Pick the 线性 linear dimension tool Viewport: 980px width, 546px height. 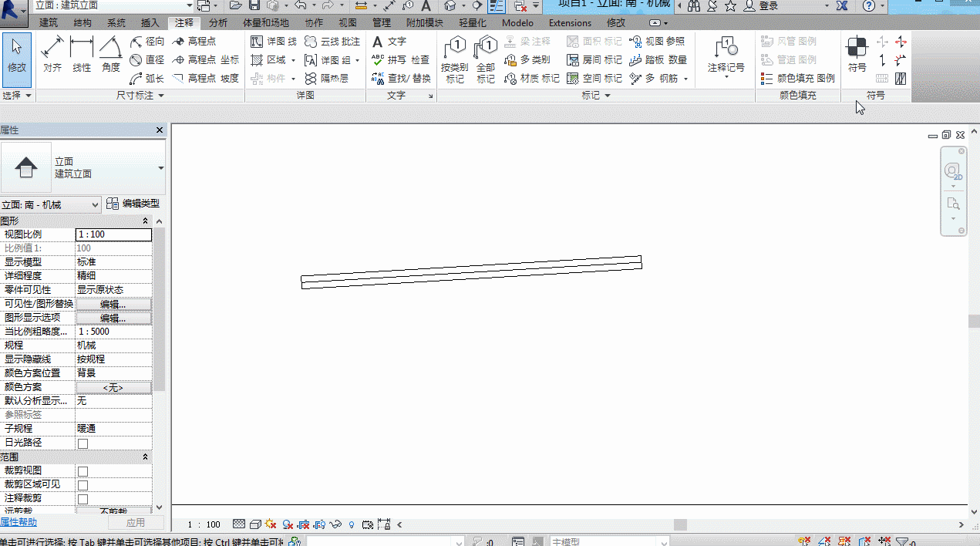click(82, 54)
